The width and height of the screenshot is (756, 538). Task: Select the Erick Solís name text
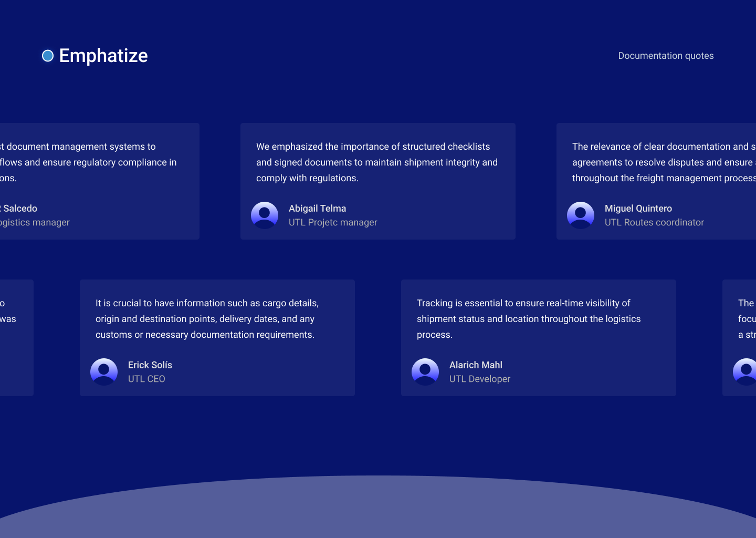point(150,365)
